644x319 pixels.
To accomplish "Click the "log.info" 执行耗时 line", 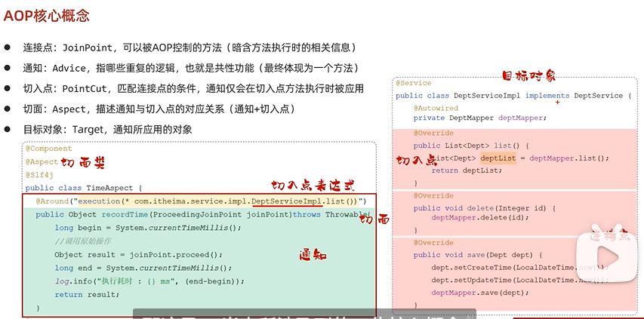I will [149, 281].
